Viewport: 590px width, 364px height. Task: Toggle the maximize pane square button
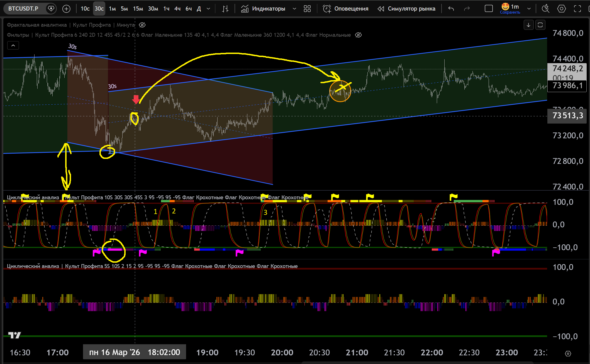coord(540,25)
